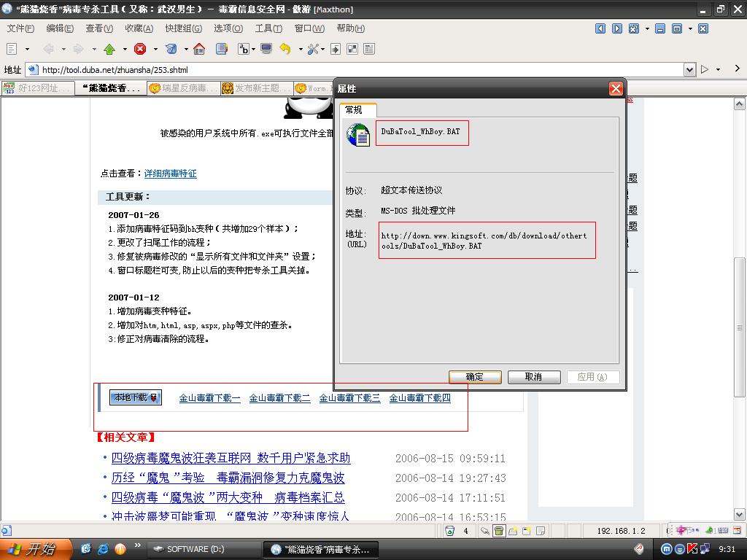Click the blue close tab X icon in menu bar
The height and width of the screenshot is (560, 747).
[x=703, y=28]
